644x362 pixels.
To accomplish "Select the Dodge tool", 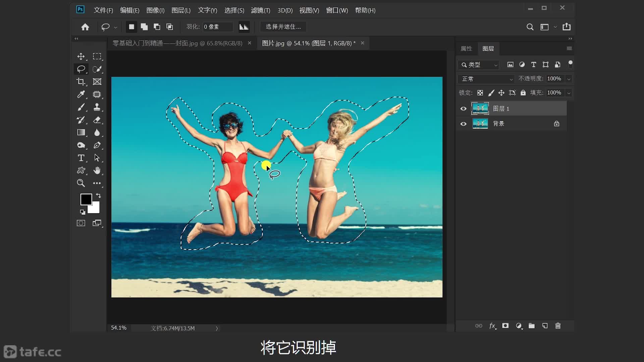I will point(81,145).
